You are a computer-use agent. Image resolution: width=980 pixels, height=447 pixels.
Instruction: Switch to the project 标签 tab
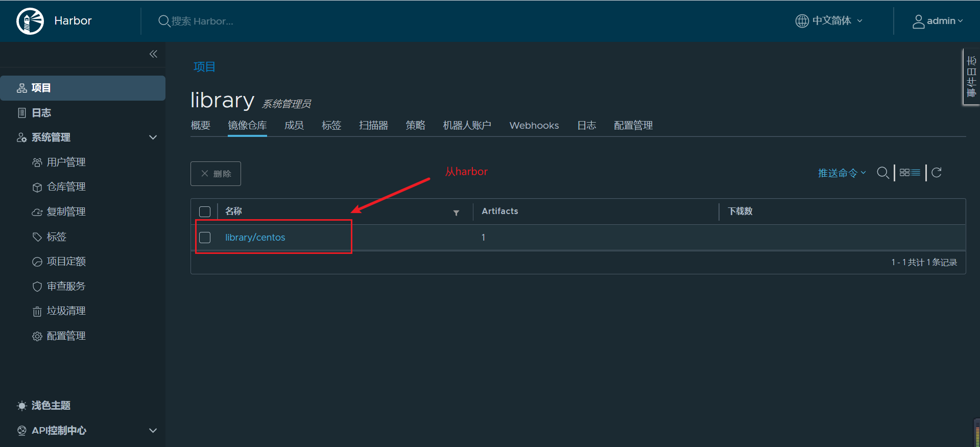331,126
